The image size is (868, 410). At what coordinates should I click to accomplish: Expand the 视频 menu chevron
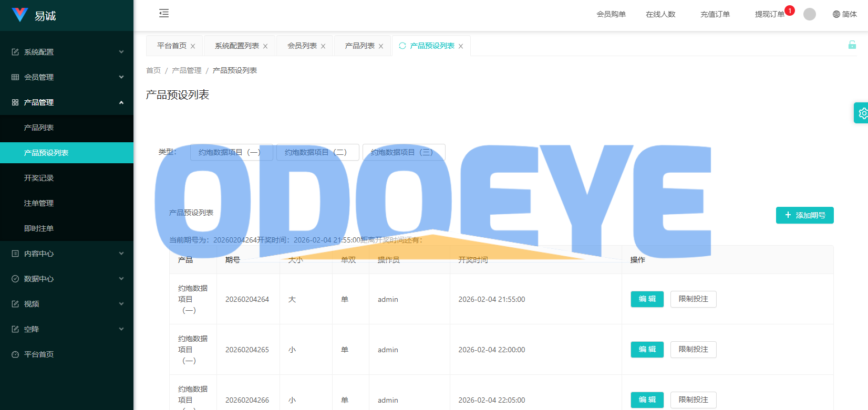coord(121,304)
